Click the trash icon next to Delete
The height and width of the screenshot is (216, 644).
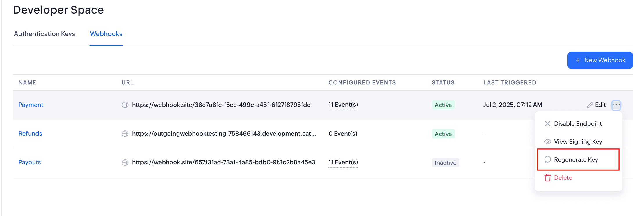pos(547,178)
